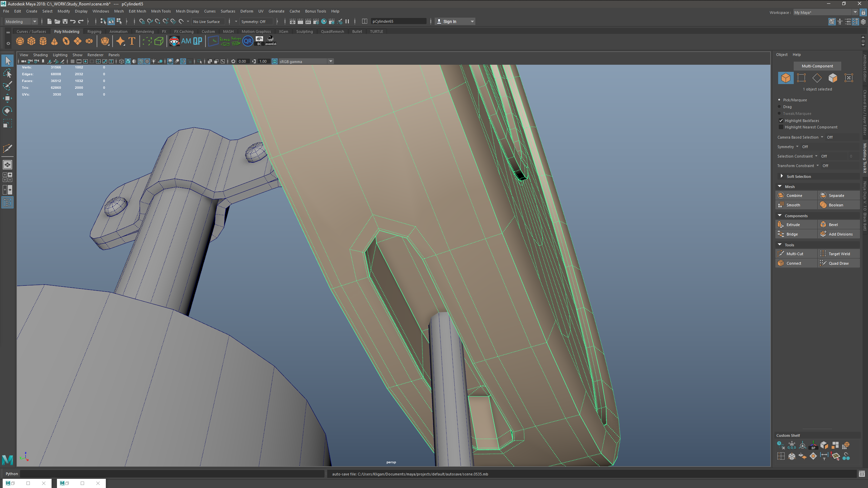Open Quad Draw tool
The image size is (868, 488).
point(839,263)
